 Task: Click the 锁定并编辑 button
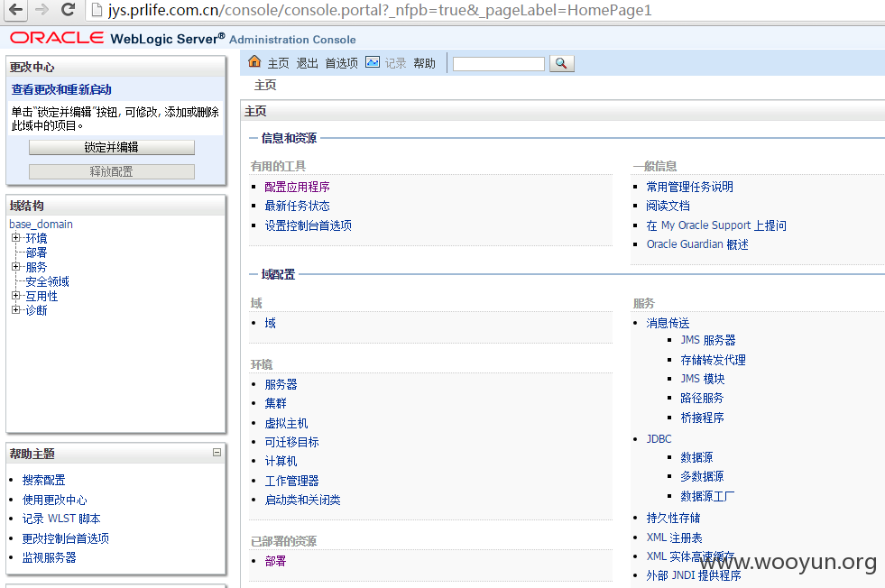(112, 147)
